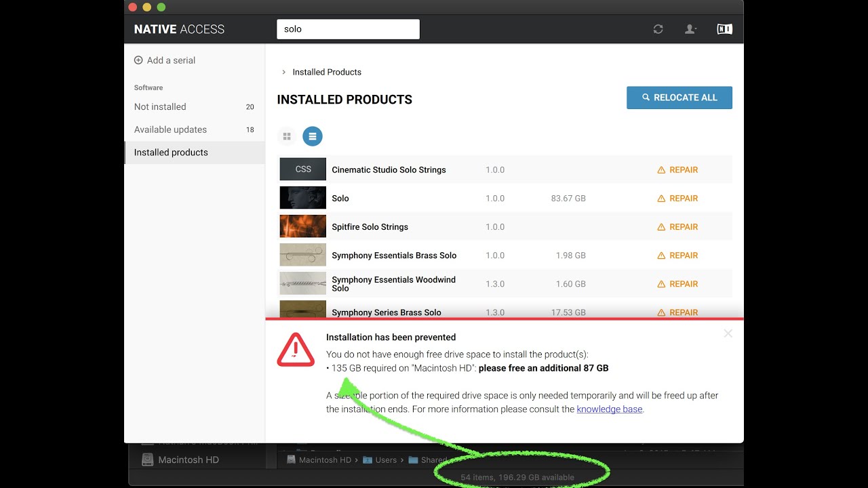Open the knowledge base link
Image resolution: width=868 pixels, height=488 pixels.
pyautogui.click(x=609, y=409)
